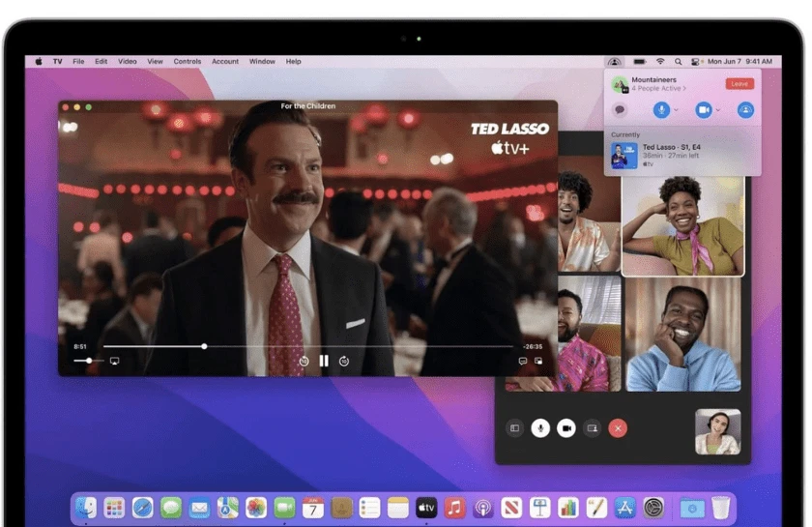Select participant in blue hoodie
The height and width of the screenshot is (527, 812).
click(683, 336)
